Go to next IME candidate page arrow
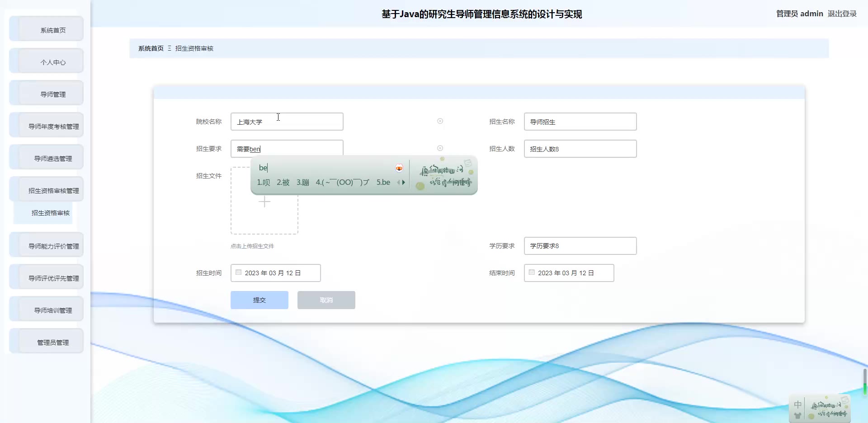The height and width of the screenshot is (423, 868). pyautogui.click(x=404, y=183)
